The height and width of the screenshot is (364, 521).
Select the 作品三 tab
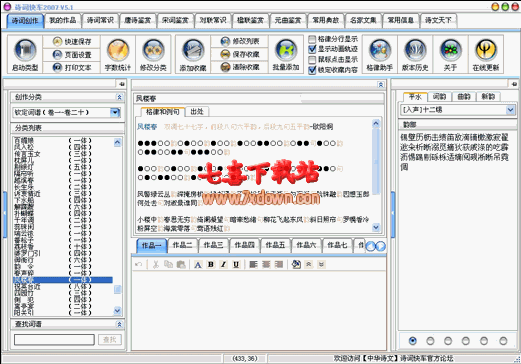click(x=213, y=245)
